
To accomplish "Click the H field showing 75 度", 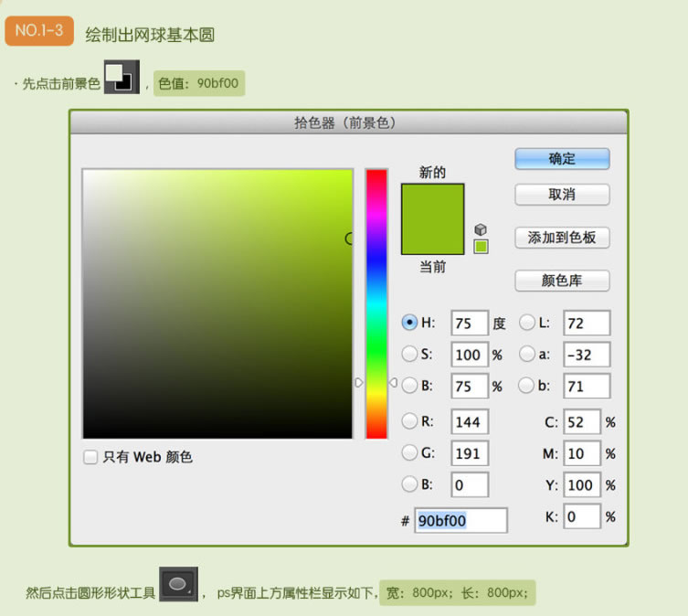I will (470, 324).
